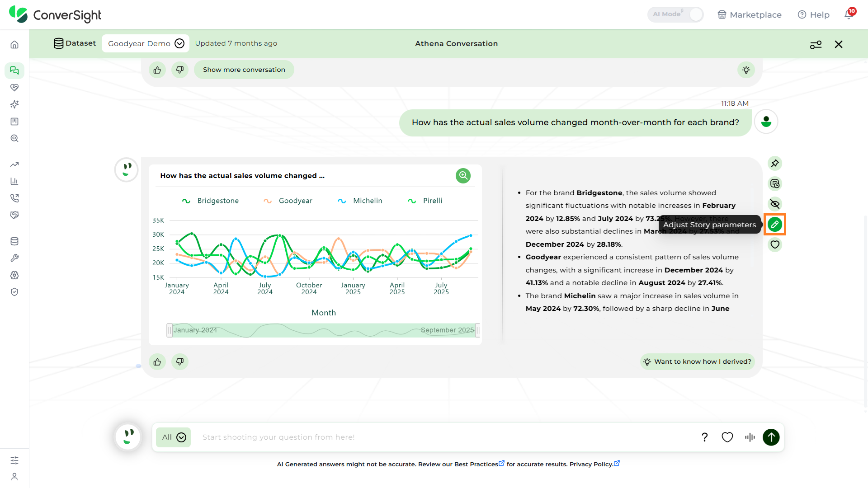
Task: Toggle Bridgestone series in the chart legend
Action: click(x=210, y=201)
